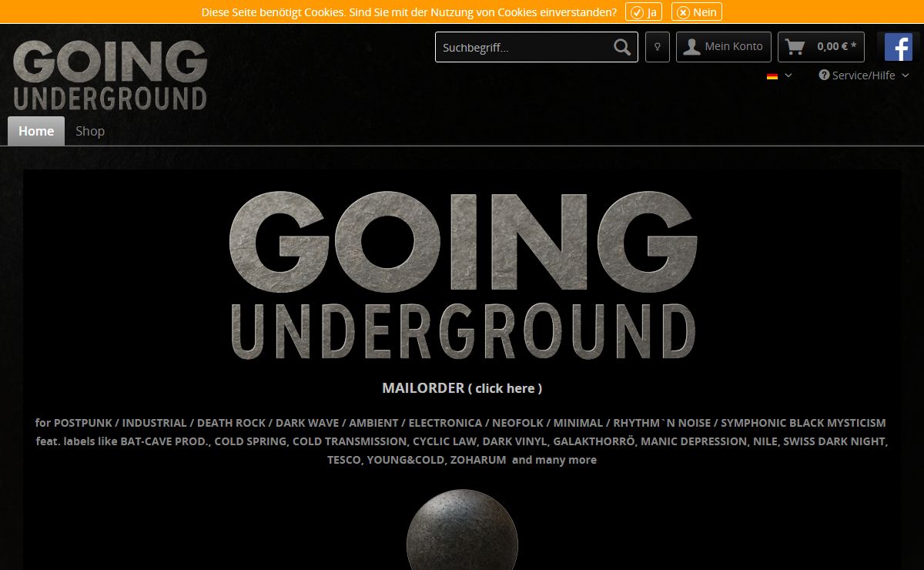Expand the German flag language dropdown
This screenshot has width=924, height=570.
click(779, 75)
